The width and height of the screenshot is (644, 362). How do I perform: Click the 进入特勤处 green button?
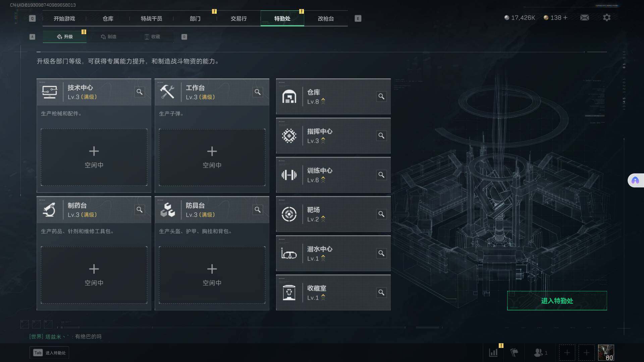pyautogui.click(x=557, y=301)
